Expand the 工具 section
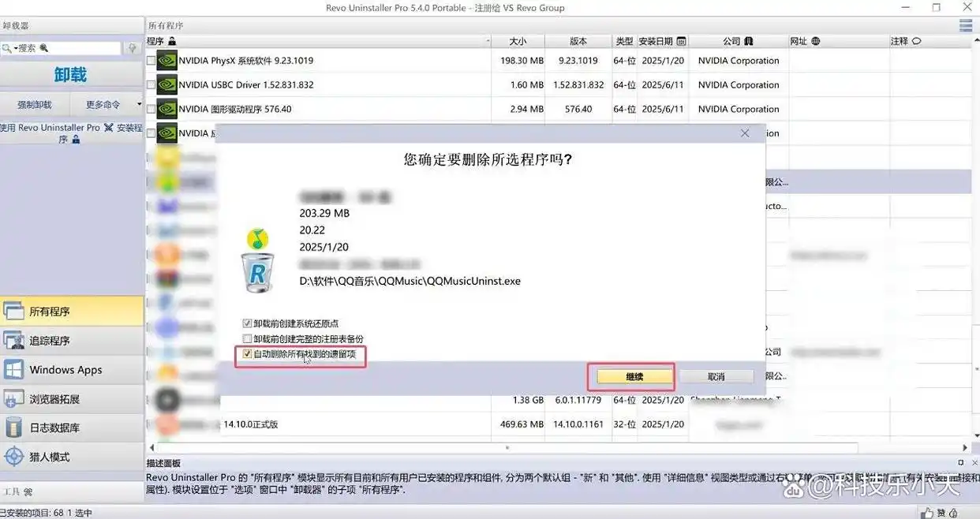The height and width of the screenshot is (519, 980). [17, 492]
